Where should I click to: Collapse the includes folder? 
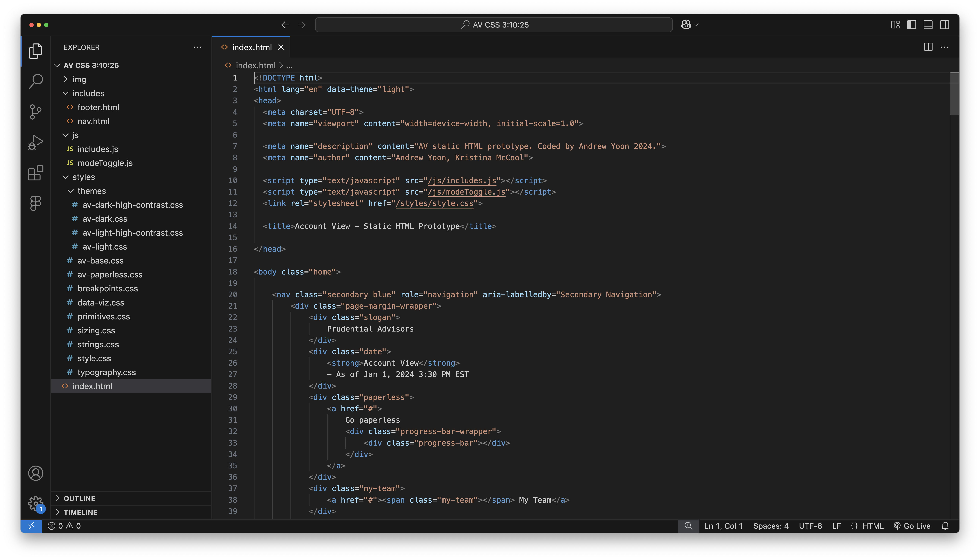[131, 93]
